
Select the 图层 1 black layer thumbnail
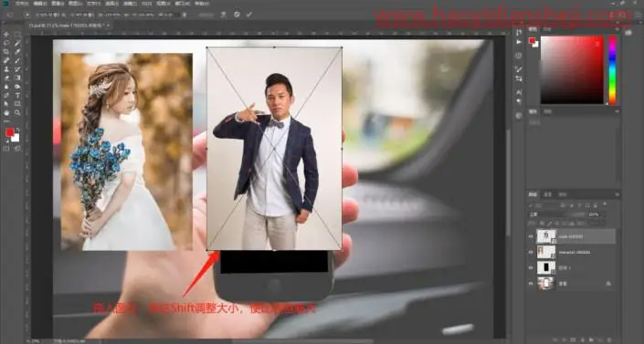[x=546, y=267]
